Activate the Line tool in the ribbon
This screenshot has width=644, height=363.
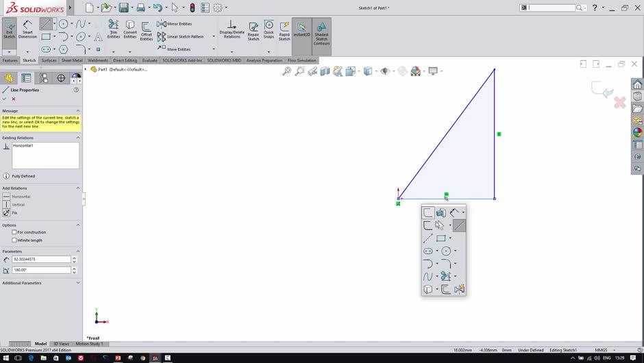point(46,24)
